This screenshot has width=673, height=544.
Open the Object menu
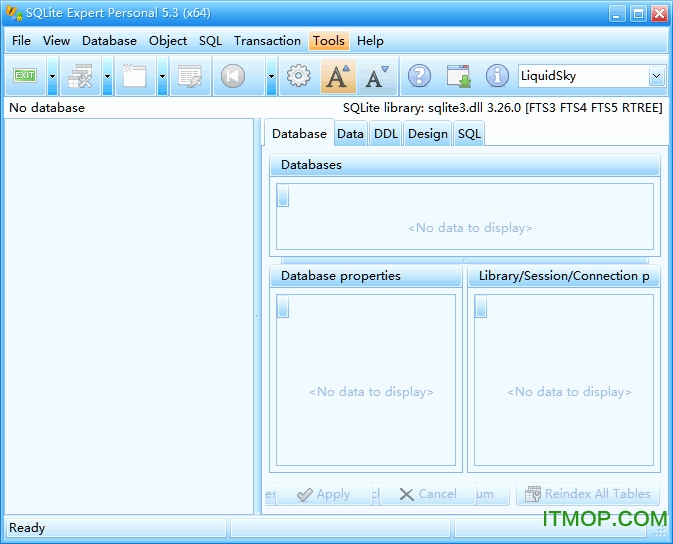click(168, 41)
